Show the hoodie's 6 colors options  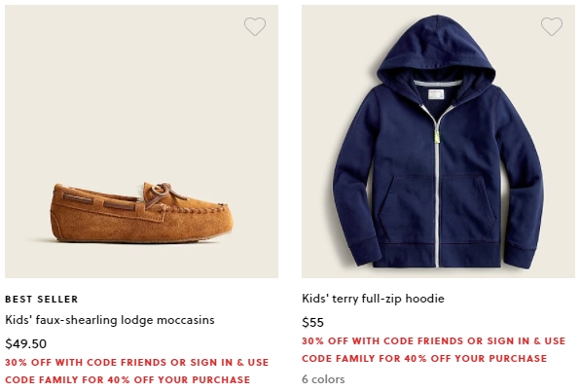click(x=323, y=379)
